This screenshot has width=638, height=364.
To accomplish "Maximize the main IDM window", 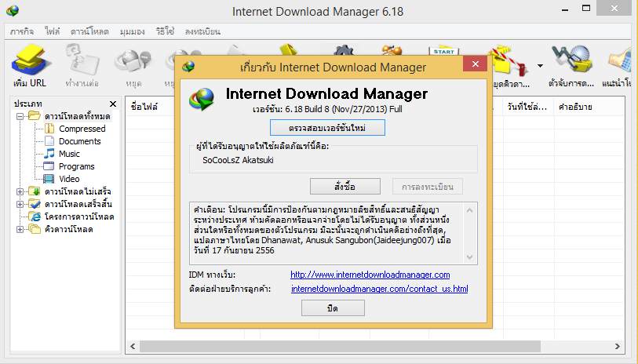I will pyautogui.click(x=586, y=8).
